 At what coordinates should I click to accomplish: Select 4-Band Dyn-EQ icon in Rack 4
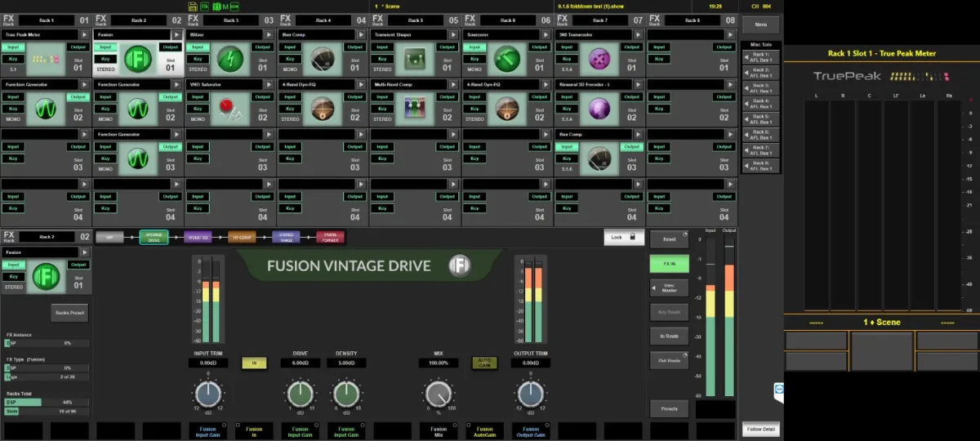(322, 108)
